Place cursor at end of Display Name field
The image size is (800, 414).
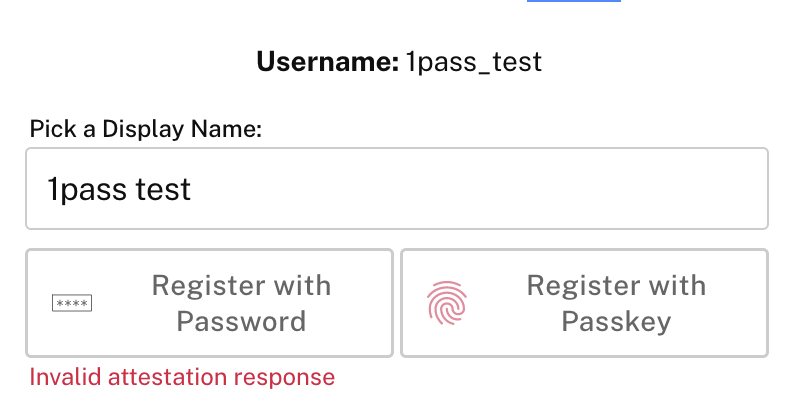pos(195,189)
